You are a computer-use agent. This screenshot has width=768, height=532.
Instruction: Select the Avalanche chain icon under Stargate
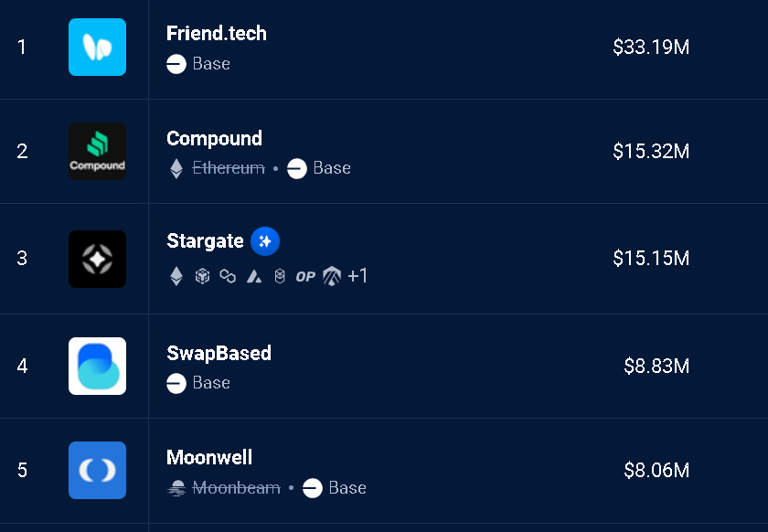[254, 277]
